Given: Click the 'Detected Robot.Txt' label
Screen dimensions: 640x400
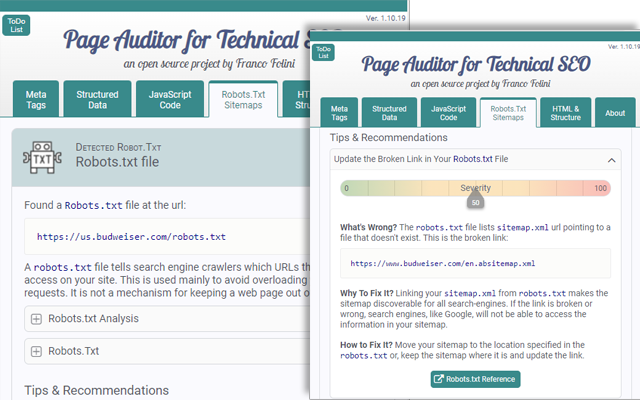Looking at the screenshot, I should pos(118,147).
